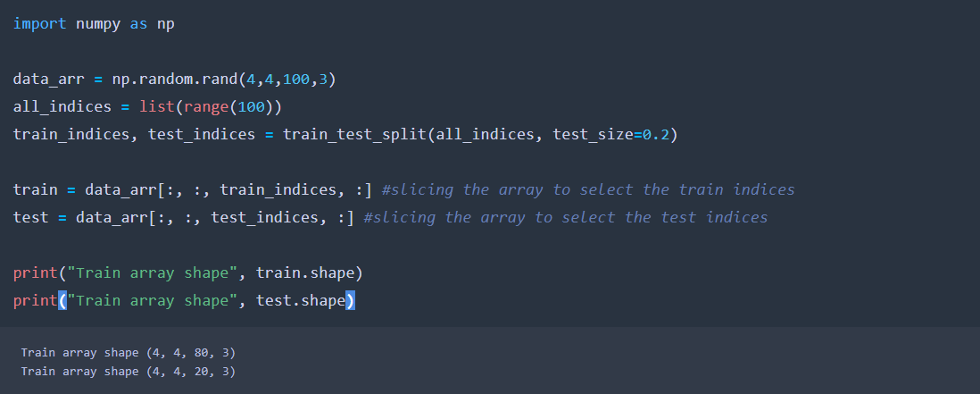Click test_indices inside data_arr brackets
This screenshot has width=980, height=394.
click(264, 217)
